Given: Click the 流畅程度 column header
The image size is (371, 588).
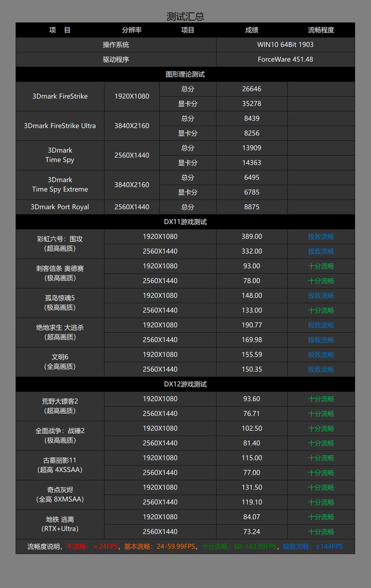Looking at the screenshot, I should [321, 30].
